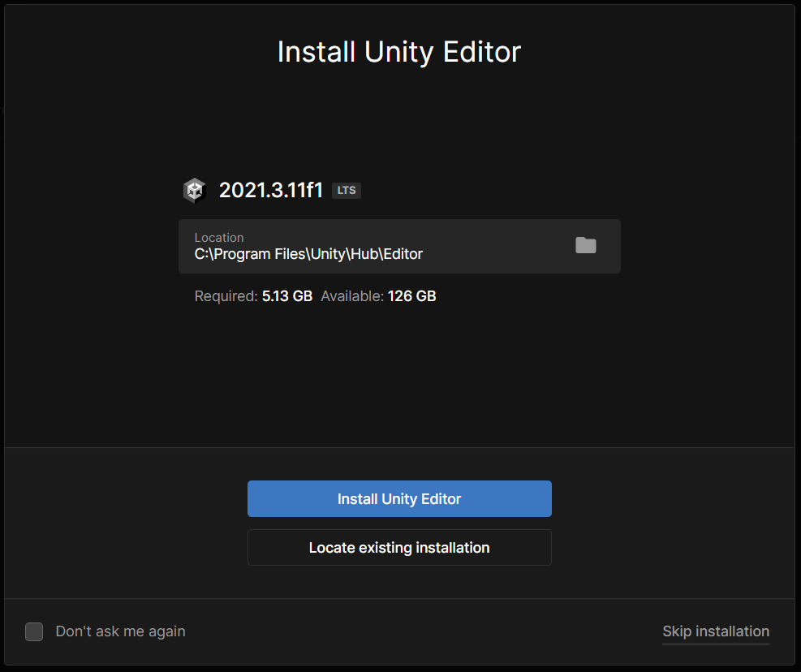The image size is (801, 672).
Task: Click the Install Unity Editor heading title
Action: click(399, 52)
